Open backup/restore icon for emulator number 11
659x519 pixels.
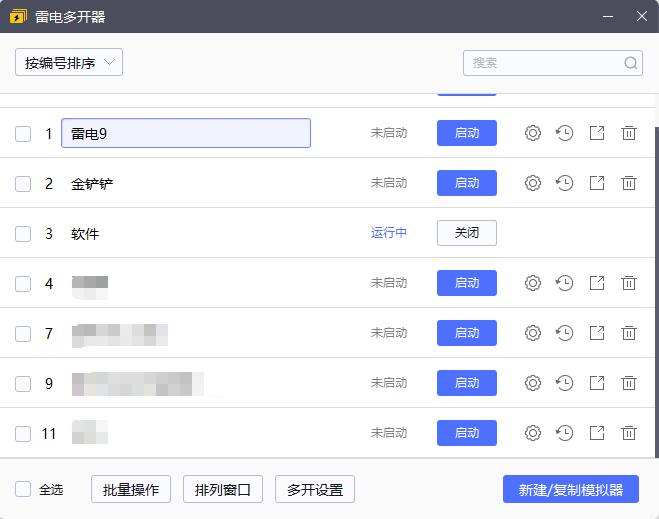[564, 433]
